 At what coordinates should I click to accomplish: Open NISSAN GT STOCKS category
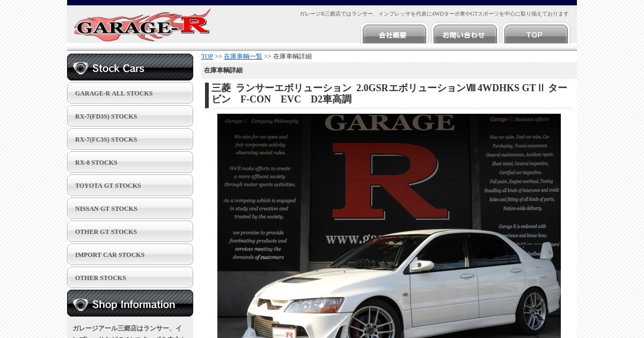[130, 208]
